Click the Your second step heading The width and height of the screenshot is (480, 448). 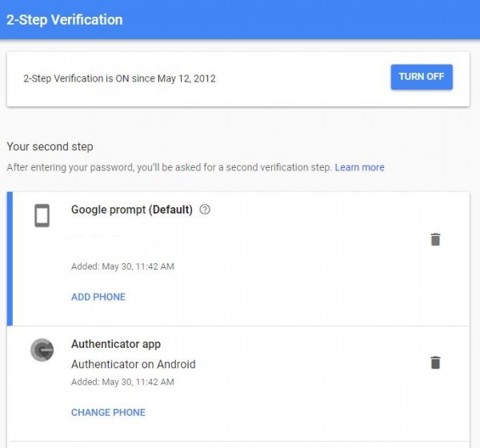pyautogui.click(x=50, y=146)
